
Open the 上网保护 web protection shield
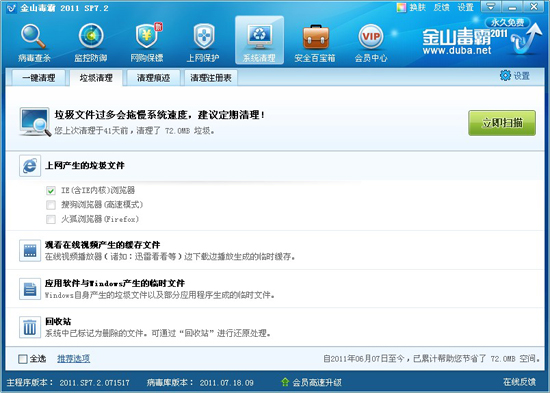(203, 36)
